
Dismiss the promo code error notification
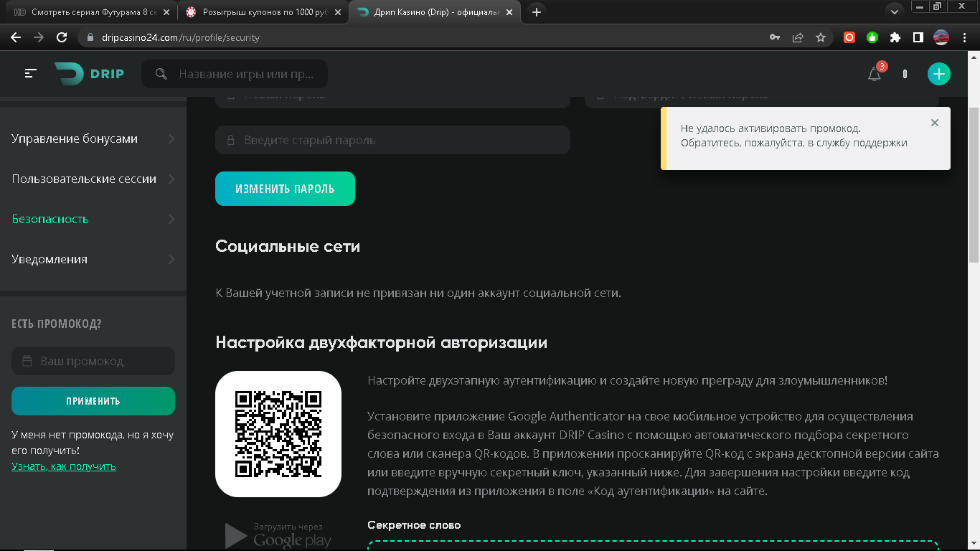tap(934, 123)
